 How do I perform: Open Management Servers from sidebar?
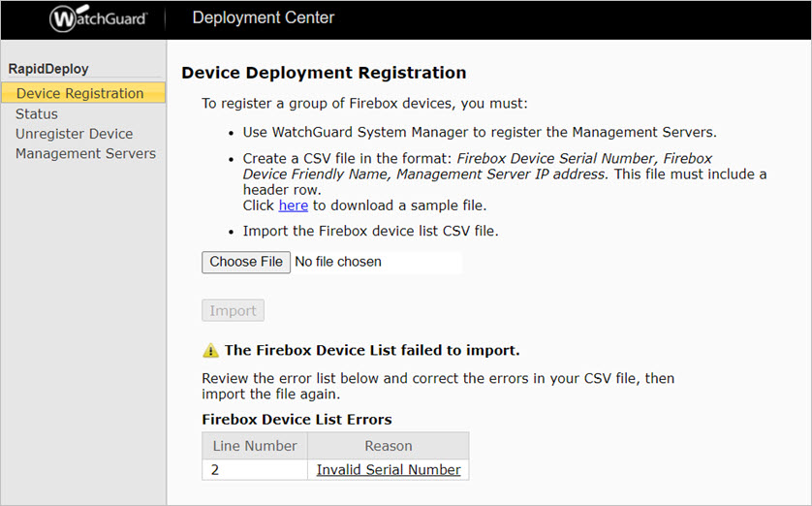click(85, 153)
